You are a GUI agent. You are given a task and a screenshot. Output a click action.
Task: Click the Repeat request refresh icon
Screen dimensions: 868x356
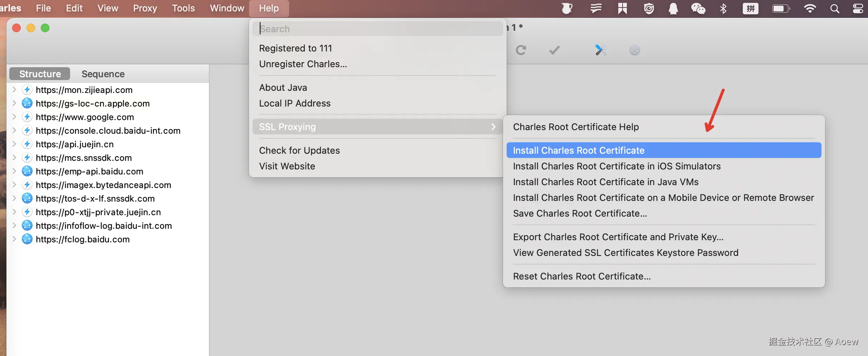click(x=521, y=50)
